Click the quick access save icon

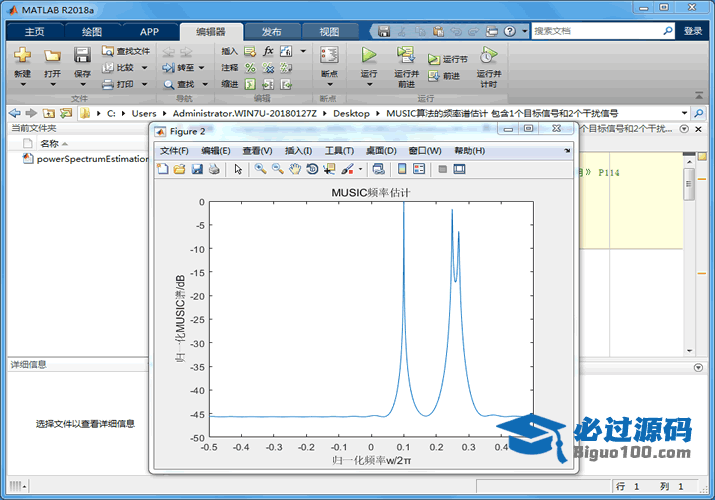point(384,31)
